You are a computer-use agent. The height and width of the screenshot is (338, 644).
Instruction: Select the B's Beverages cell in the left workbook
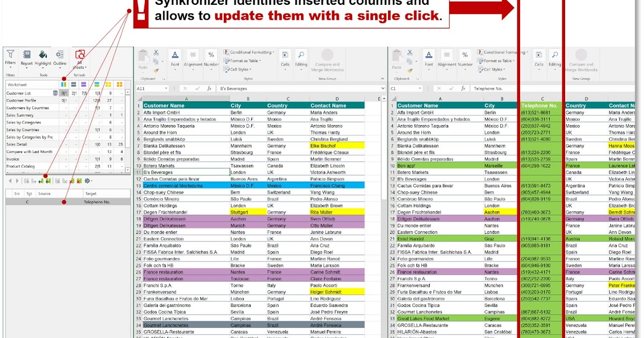pyautogui.click(x=186, y=172)
